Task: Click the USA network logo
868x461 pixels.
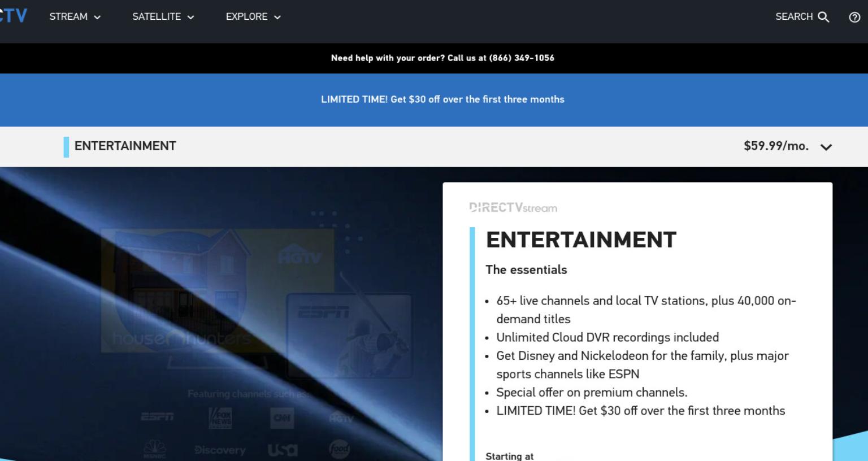Action: pos(283,450)
